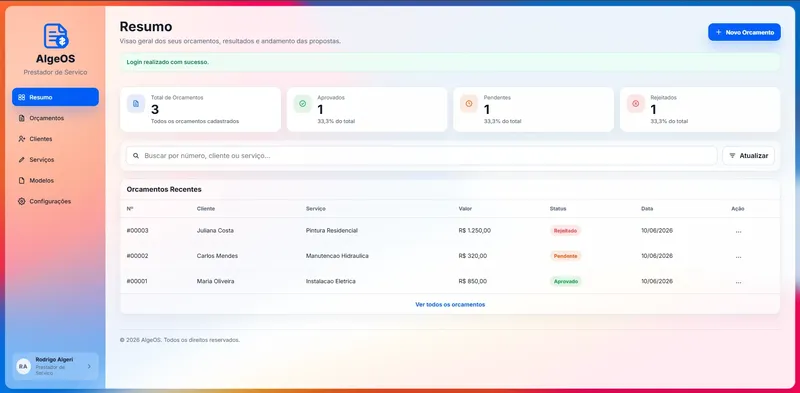800x393 pixels.
Task: Click the Aprovados stat card
Action: (x=367, y=110)
